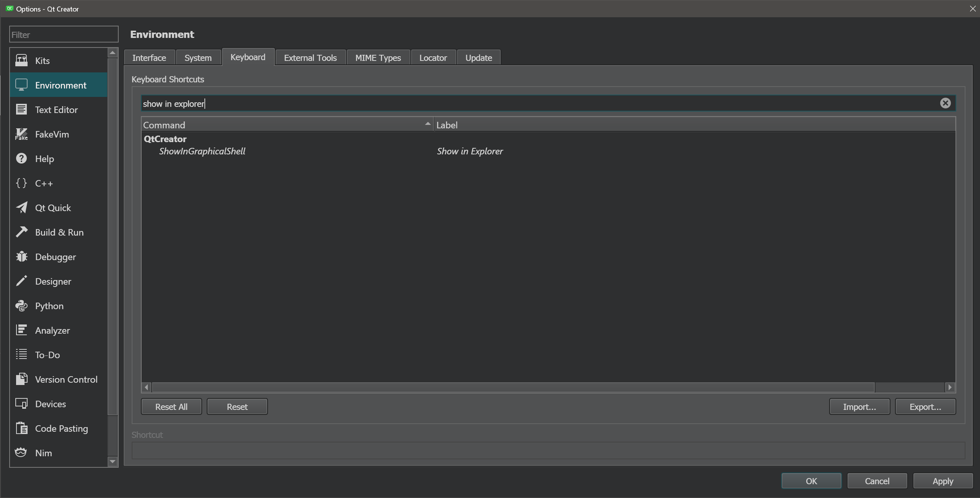Click the Nim crown icon

[x=21, y=453]
